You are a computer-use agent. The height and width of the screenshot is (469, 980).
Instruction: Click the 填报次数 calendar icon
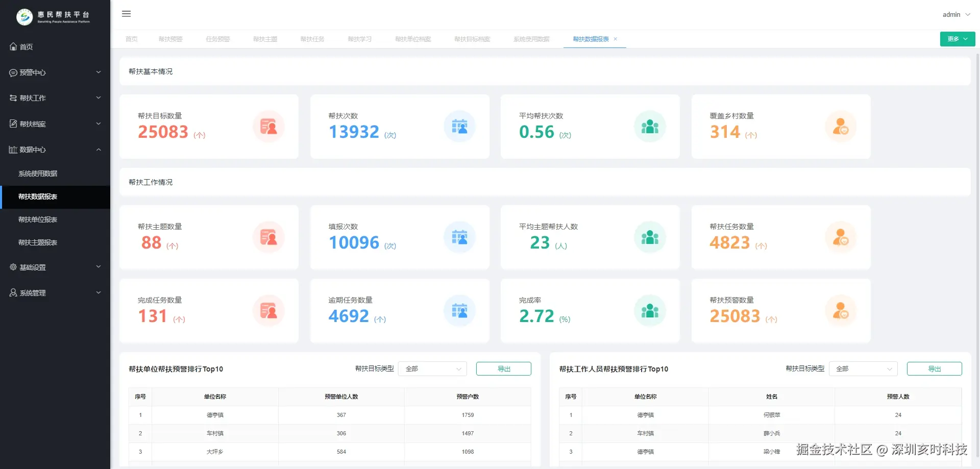click(459, 237)
